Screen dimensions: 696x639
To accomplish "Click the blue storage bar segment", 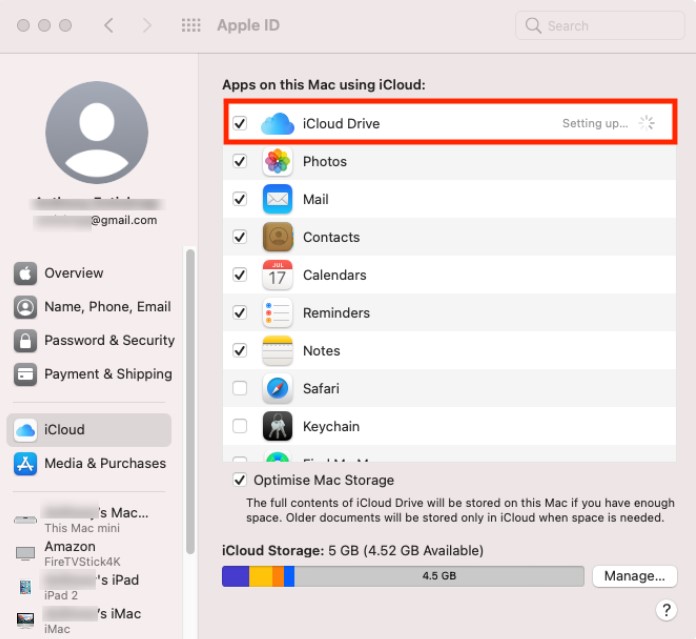I will [289, 576].
